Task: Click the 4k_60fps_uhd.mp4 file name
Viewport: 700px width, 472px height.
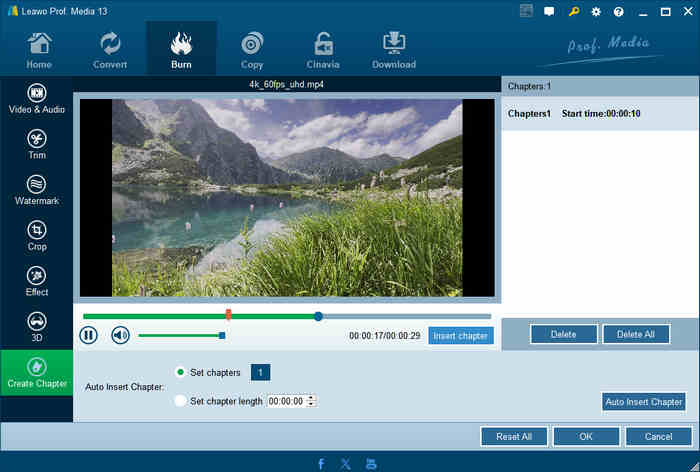Action: click(x=286, y=84)
